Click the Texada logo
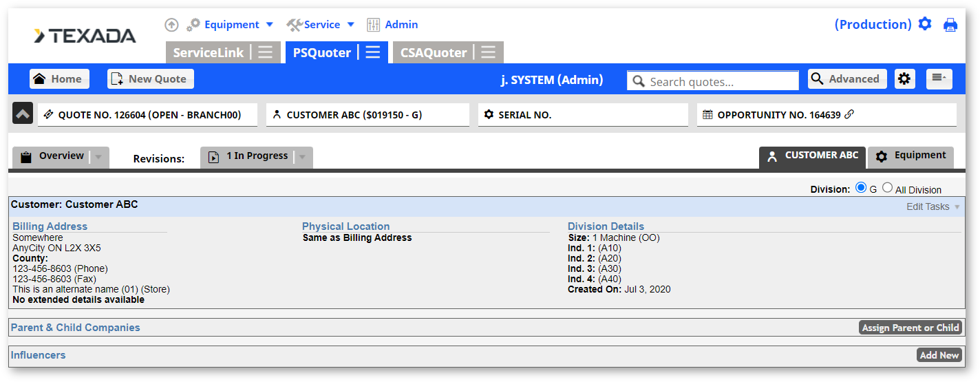Screen dimensions: 980x382 pyautogui.click(x=85, y=36)
